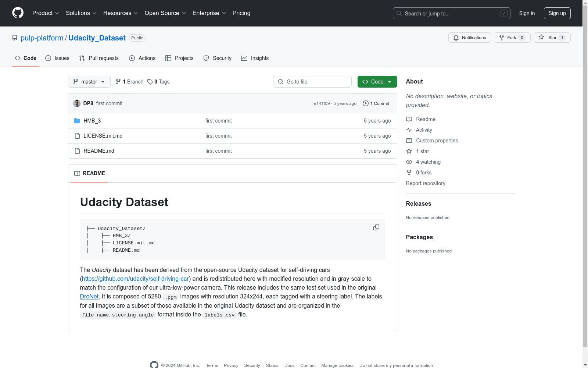Click the README.md file icon
Image resolution: width=588 pixels, height=368 pixels.
[77, 151]
